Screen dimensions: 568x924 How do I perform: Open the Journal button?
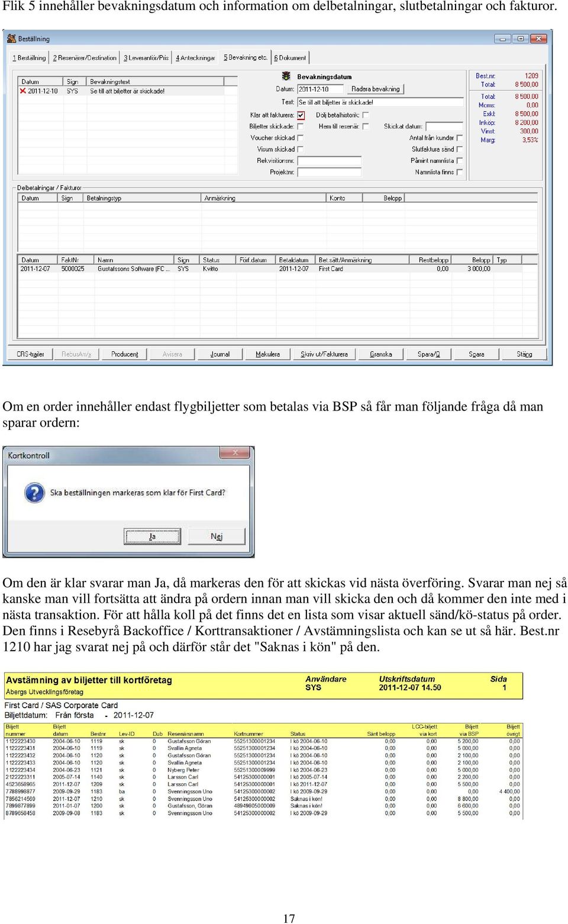(220, 354)
